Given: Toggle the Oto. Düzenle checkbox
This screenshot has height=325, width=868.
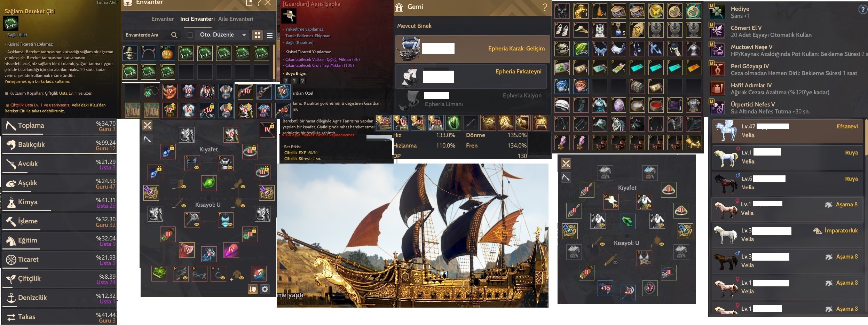Looking at the screenshot, I should pyautogui.click(x=190, y=35).
